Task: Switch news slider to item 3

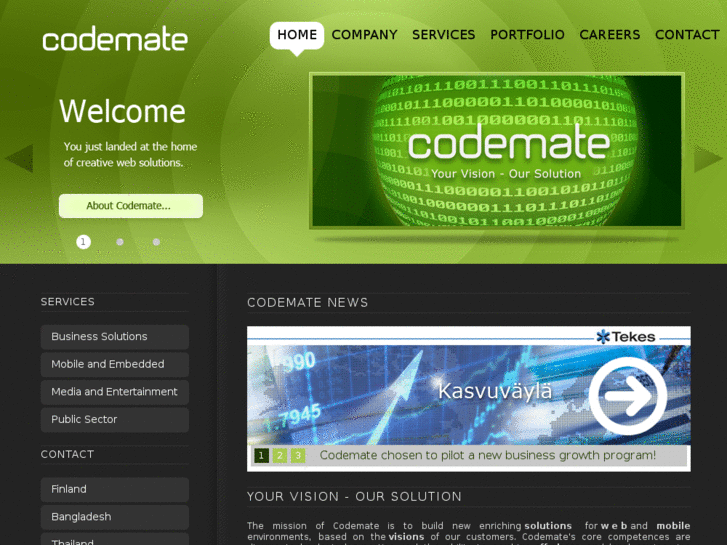Action: click(x=298, y=455)
